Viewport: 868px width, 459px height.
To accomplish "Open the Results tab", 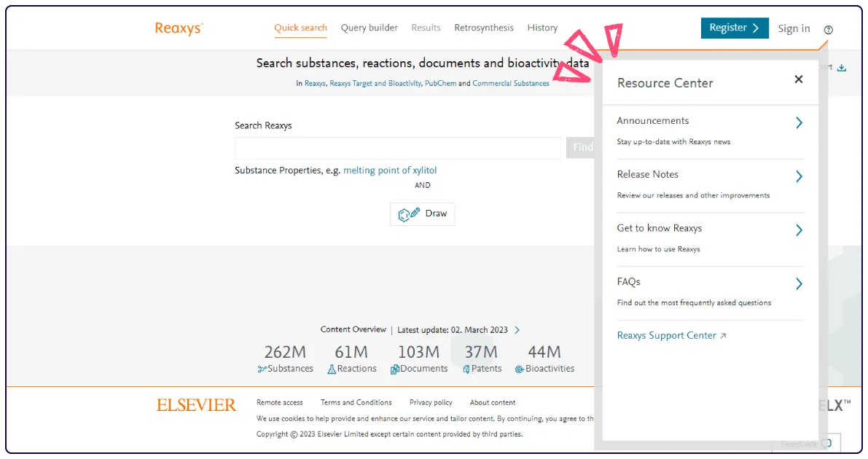I will [426, 28].
